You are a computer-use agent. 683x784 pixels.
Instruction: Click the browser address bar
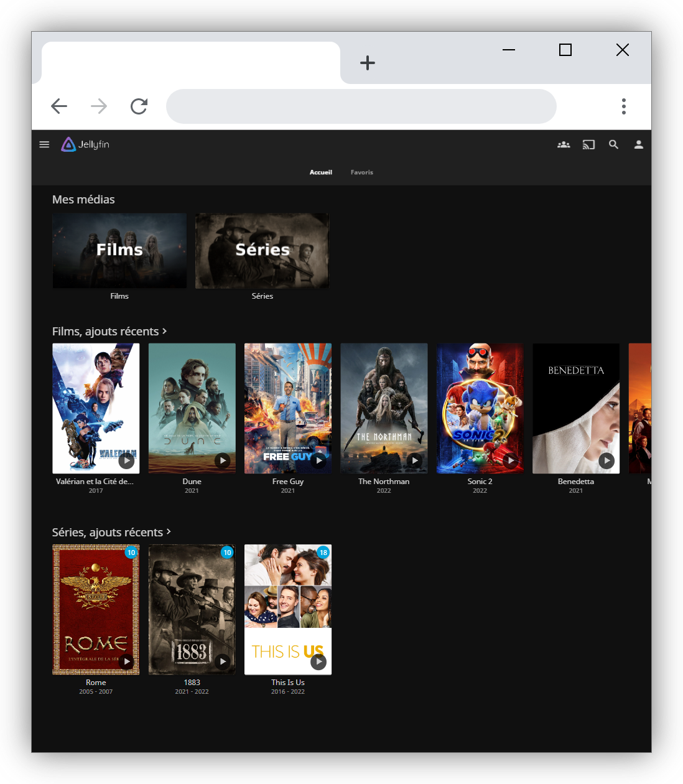click(x=361, y=106)
